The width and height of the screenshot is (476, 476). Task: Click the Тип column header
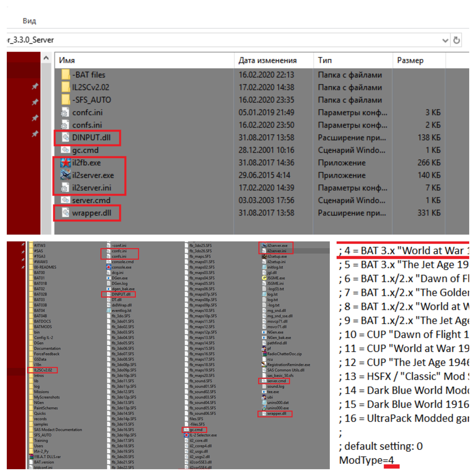(x=325, y=60)
